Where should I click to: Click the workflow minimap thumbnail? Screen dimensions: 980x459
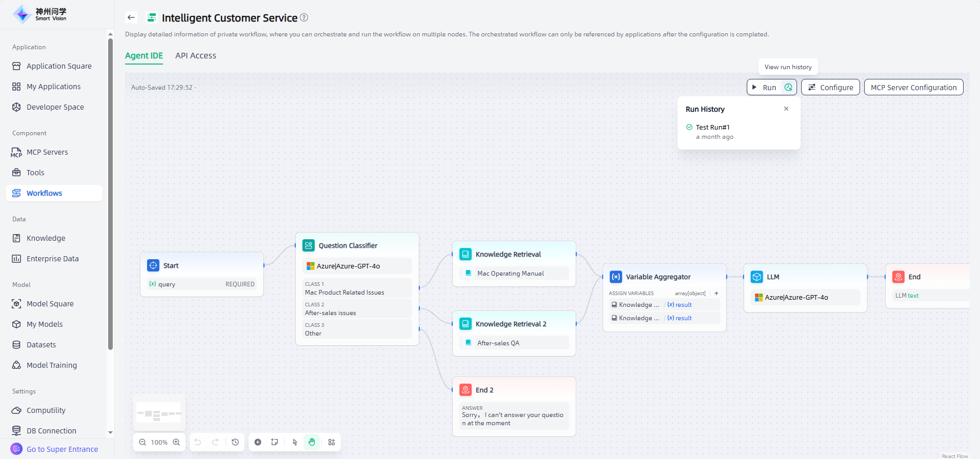159,413
